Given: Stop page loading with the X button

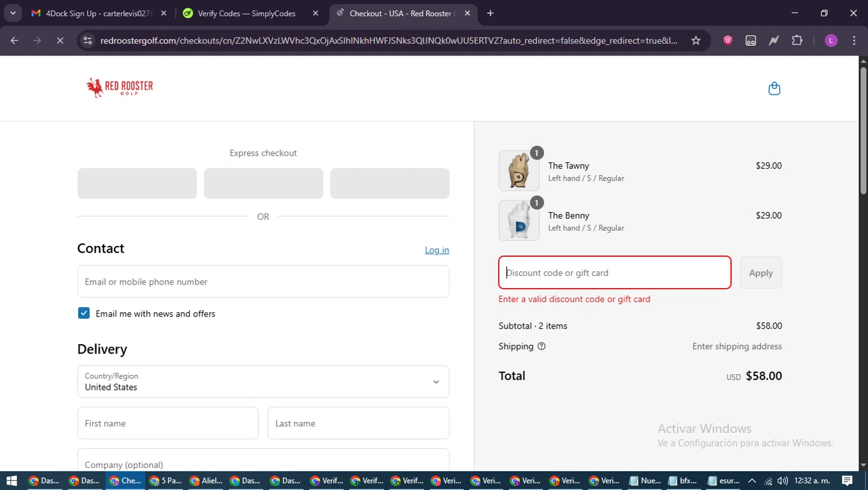Looking at the screenshot, I should [x=60, y=40].
